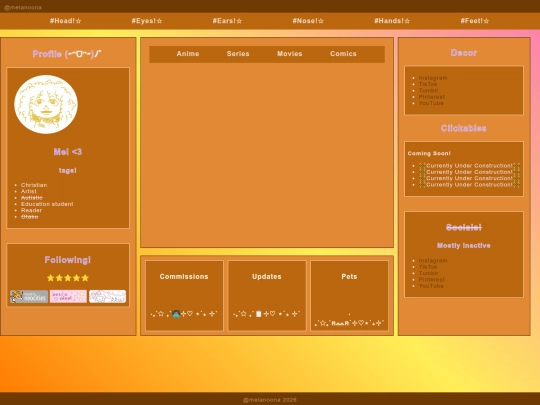Click the curly-haired profile avatar image
The image size is (540, 405).
coord(46,104)
